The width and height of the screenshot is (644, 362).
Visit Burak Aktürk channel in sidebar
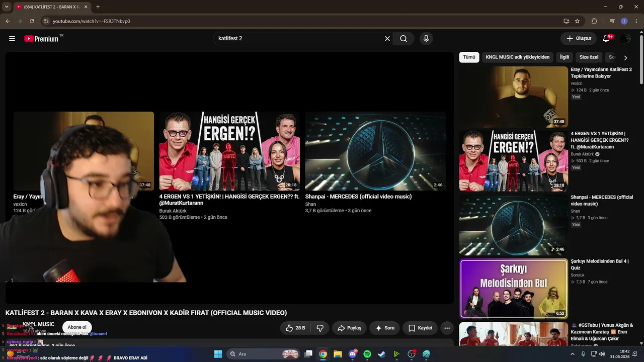pyautogui.click(x=582, y=154)
